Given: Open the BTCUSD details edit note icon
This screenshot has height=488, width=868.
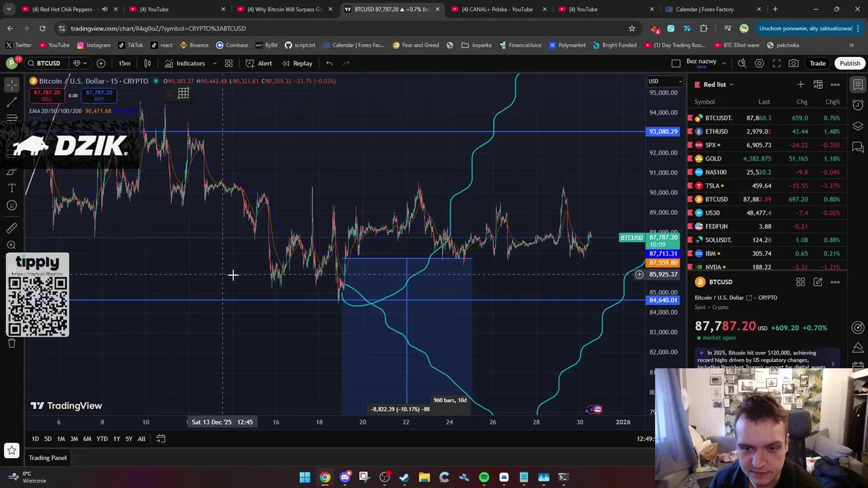Looking at the screenshot, I should click(x=818, y=282).
